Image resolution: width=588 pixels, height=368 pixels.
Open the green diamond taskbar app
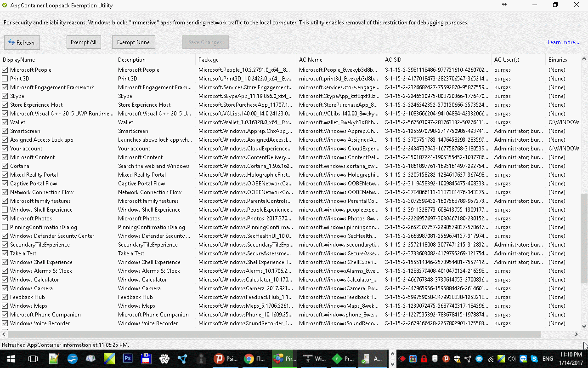[x=343, y=359]
